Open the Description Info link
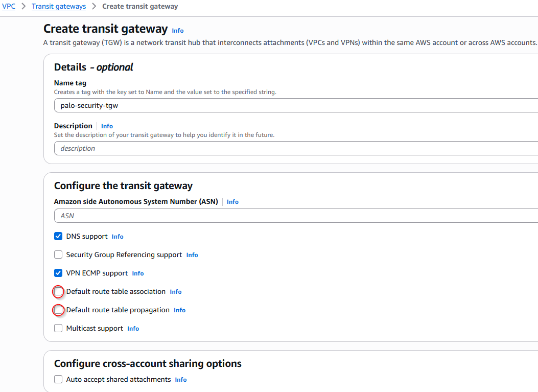The image size is (538, 392). pyautogui.click(x=107, y=126)
